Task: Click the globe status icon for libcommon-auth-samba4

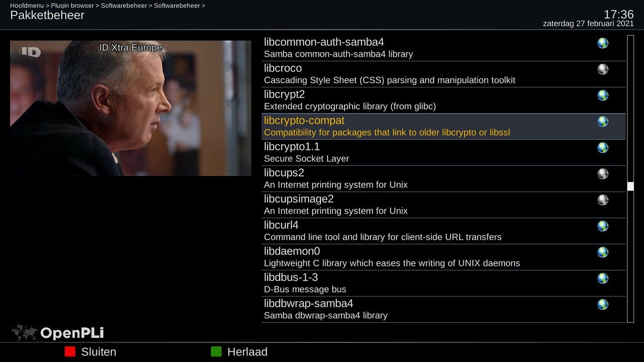Action: coord(603,43)
